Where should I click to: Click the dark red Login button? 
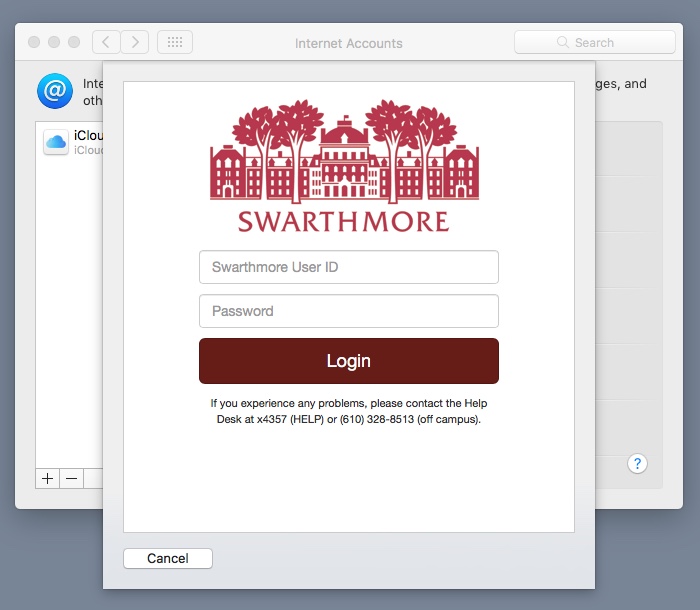pyautogui.click(x=349, y=361)
